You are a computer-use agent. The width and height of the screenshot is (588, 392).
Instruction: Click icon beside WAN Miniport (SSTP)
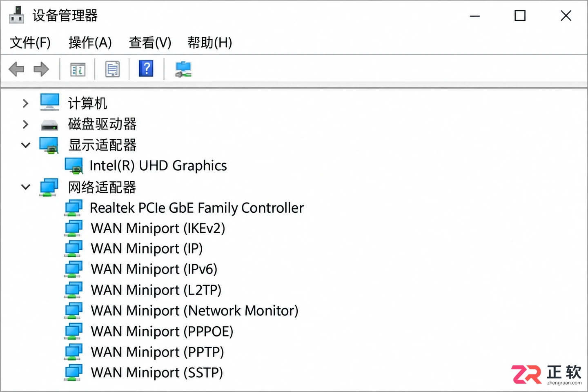(x=73, y=372)
